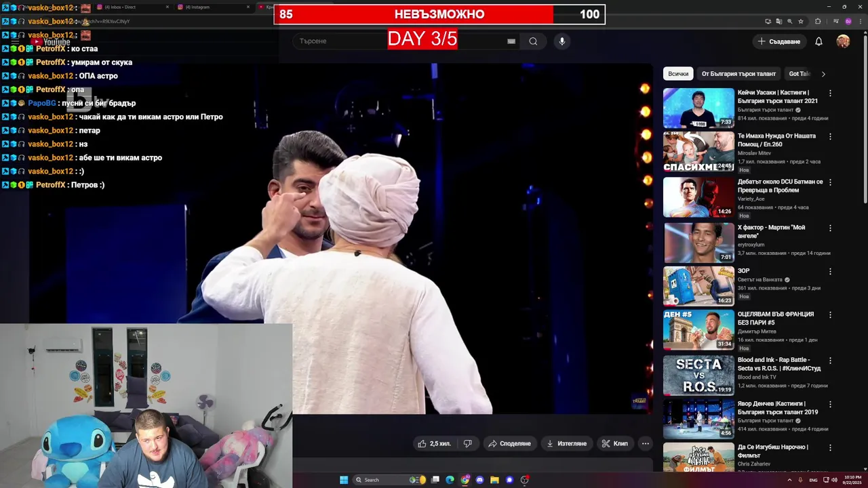Open Microsoft Edge from the taskbar
Viewport: 868px width, 488px height.
(x=450, y=480)
